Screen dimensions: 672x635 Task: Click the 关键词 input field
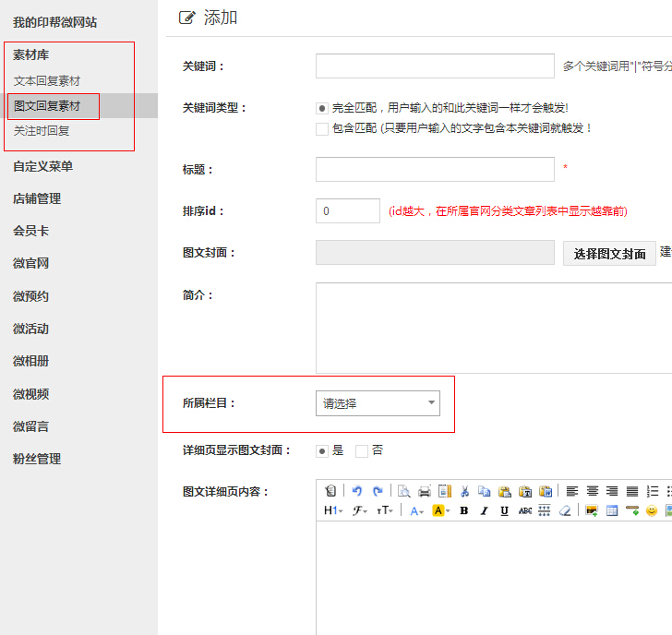click(x=435, y=66)
